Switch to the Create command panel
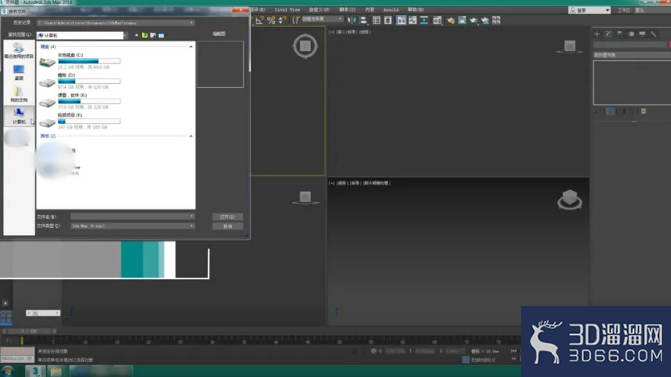 coord(597,34)
